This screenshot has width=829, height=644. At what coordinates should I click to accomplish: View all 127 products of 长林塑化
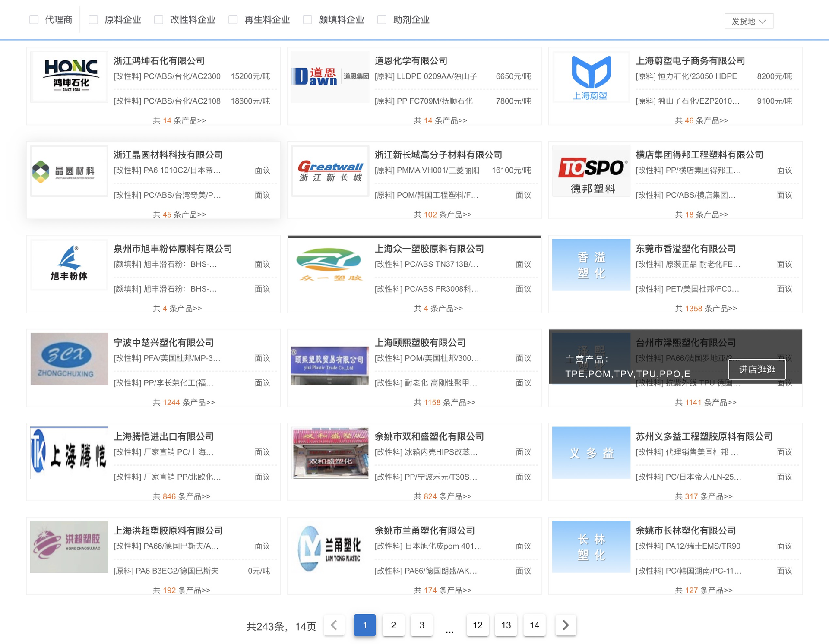(x=703, y=590)
